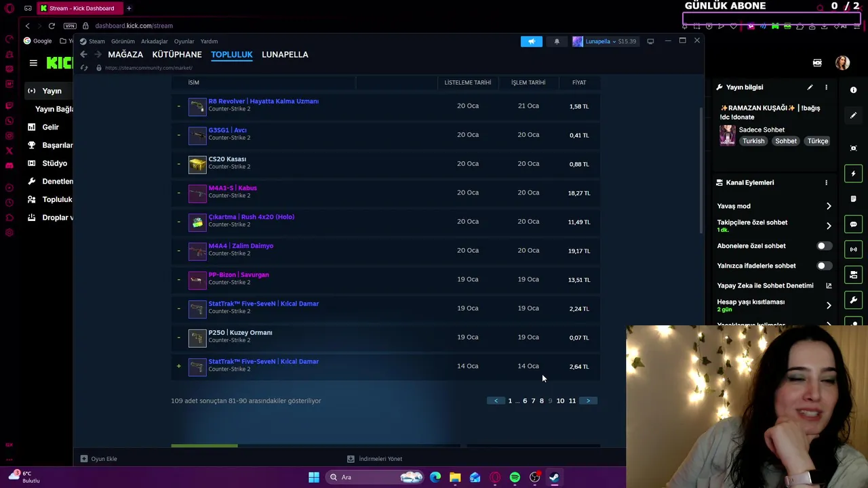Viewport: 868px width, 488px height.
Task: Open İndirmeleri Yönet downloads manager
Action: pos(375,459)
